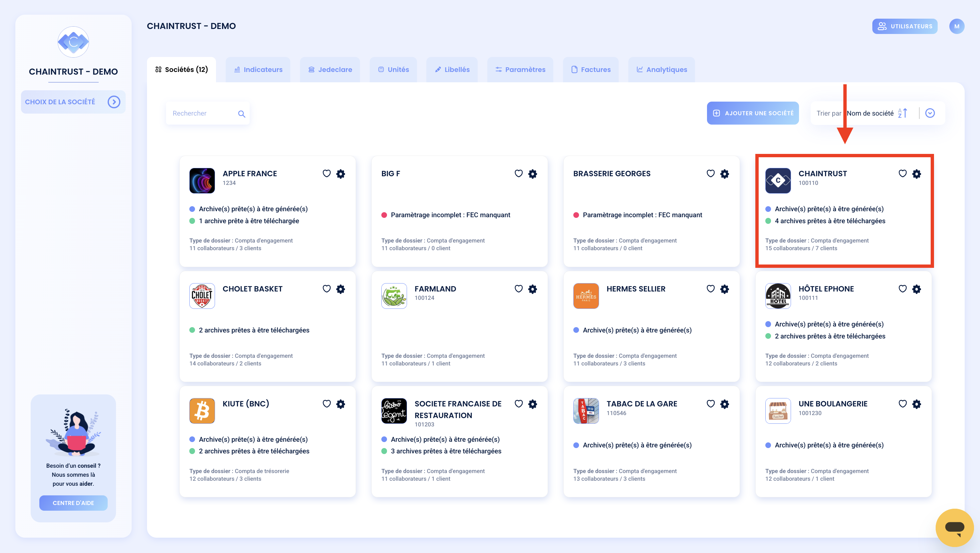Open settings gear for KIUTE (BNC)

[x=340, y=404]
